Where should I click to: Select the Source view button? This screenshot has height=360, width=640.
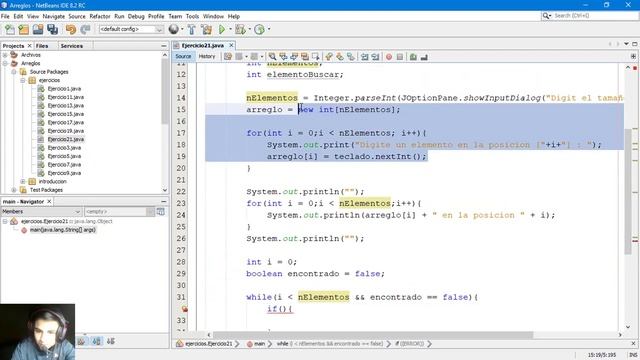click(x=183, y=57)
